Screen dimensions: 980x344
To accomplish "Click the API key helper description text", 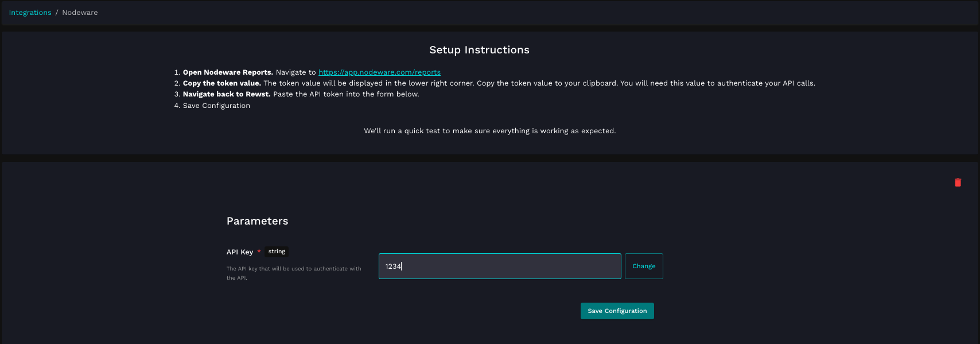I will point(293,273).
